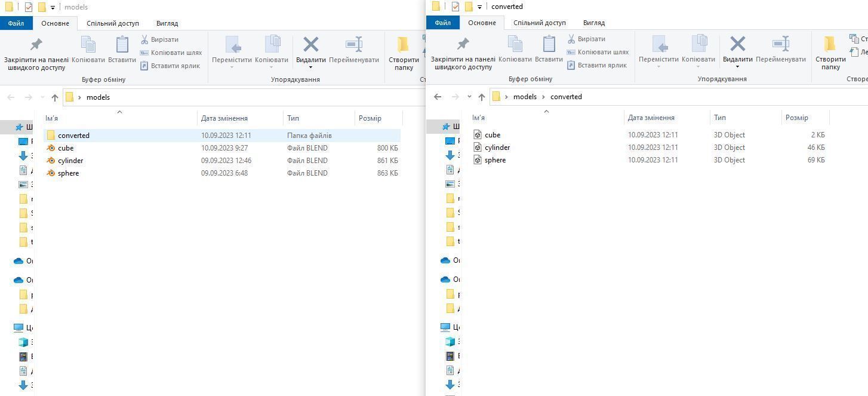Click Вставити ярлик in converted window
Screen dimensions: 868x396
(597, 65)
